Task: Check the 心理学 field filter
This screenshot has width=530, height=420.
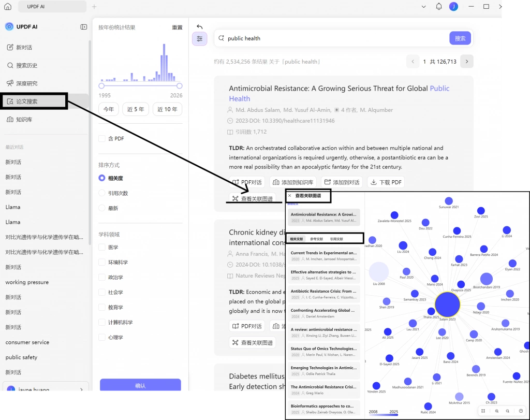Action: pyautogui.click(x=102, y=337)
